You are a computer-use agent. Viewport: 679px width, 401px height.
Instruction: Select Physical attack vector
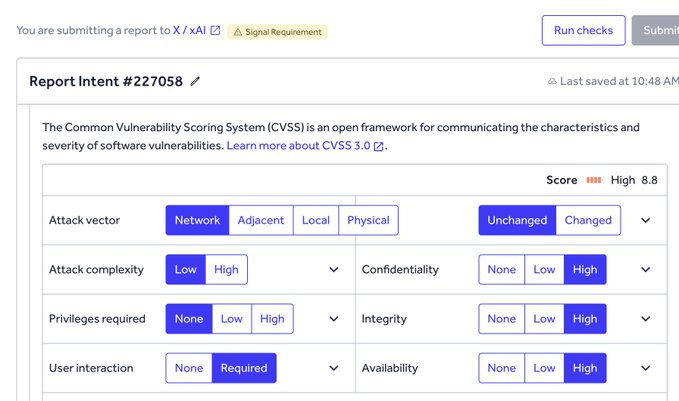368,220
